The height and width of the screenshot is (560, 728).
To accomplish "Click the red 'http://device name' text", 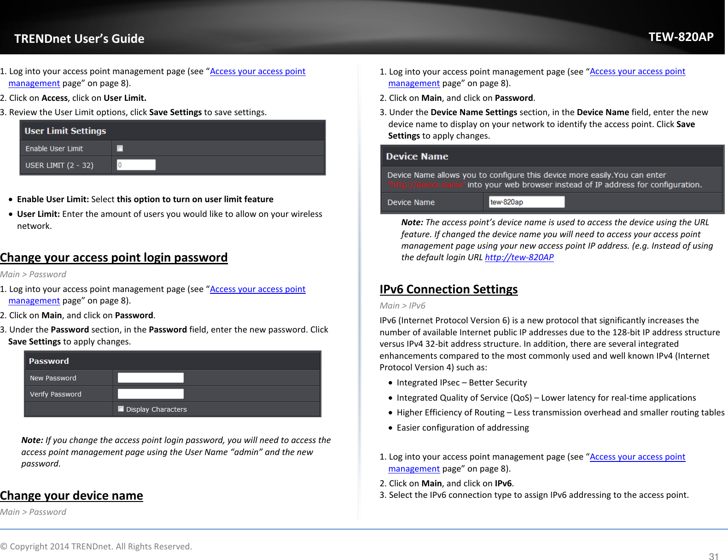I will point(426,185).
